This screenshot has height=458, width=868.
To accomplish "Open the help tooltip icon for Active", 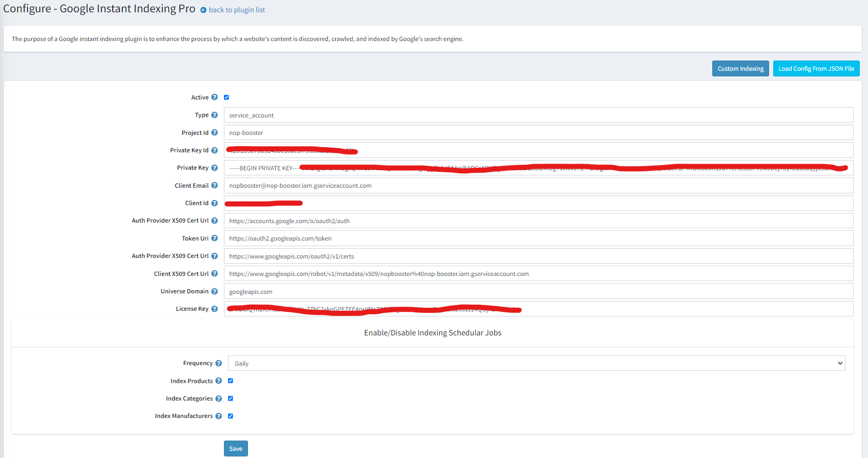I will pos(214,97).
